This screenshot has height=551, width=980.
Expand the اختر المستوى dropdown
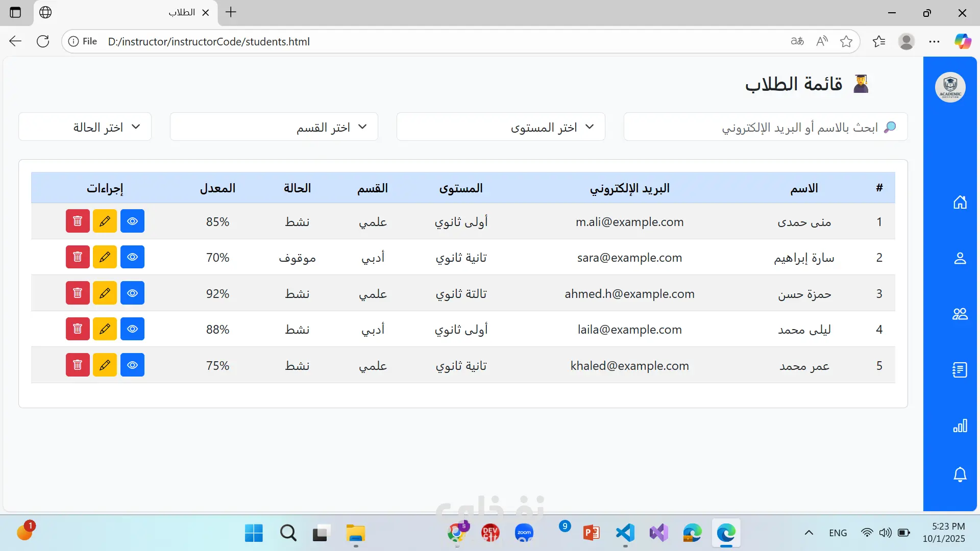pyautogui.click(x=500, y=127)
